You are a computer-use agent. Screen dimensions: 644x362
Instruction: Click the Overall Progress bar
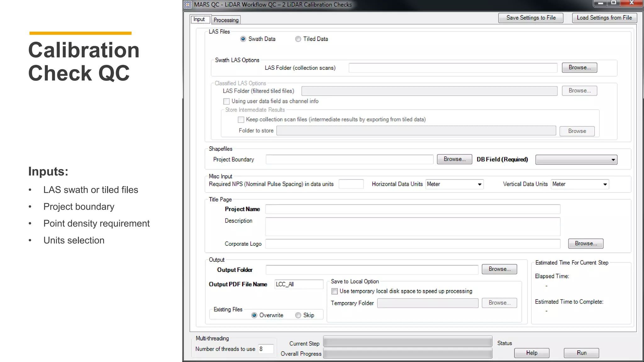coord(408,354)
